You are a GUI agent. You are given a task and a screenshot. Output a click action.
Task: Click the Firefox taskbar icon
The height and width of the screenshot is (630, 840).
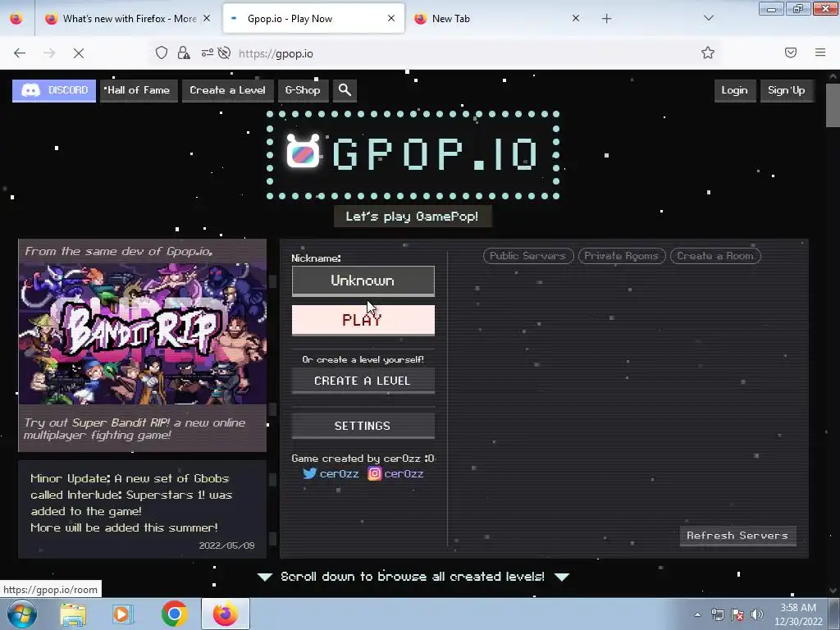[226, 614]
